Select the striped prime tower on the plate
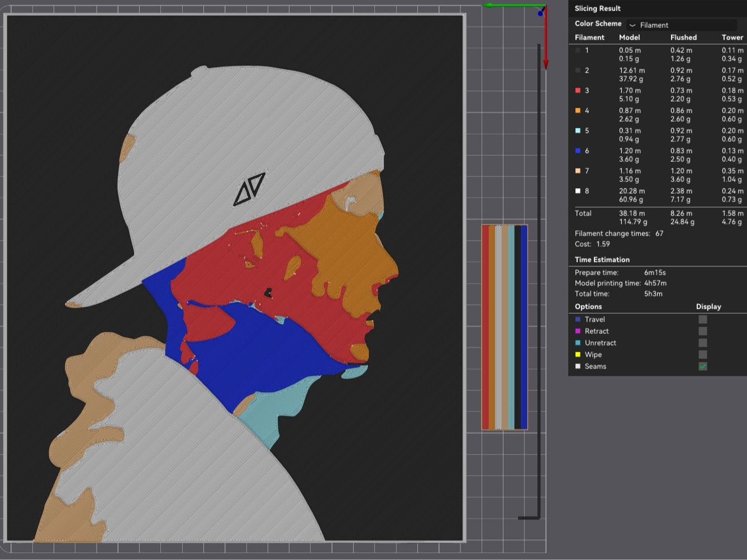The width and height of the screenshot is (747, 560). pos(505,327)
